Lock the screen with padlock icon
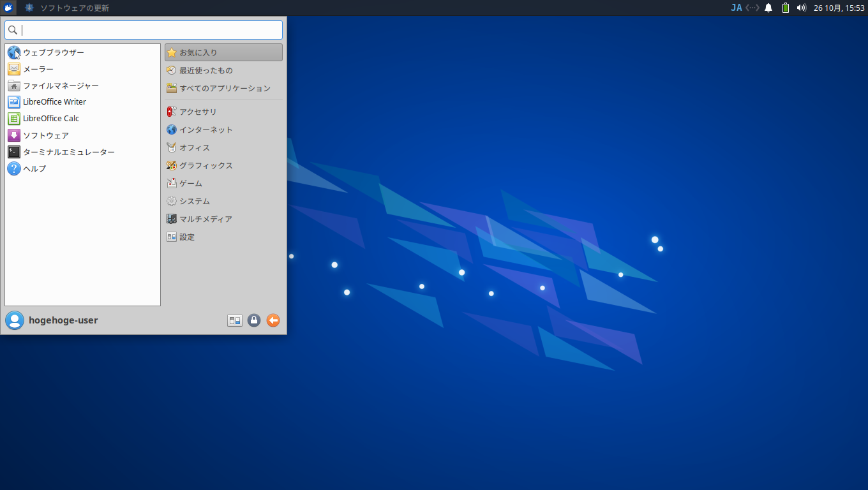Screen dimensions: 868x490 [x=254, y=320]
